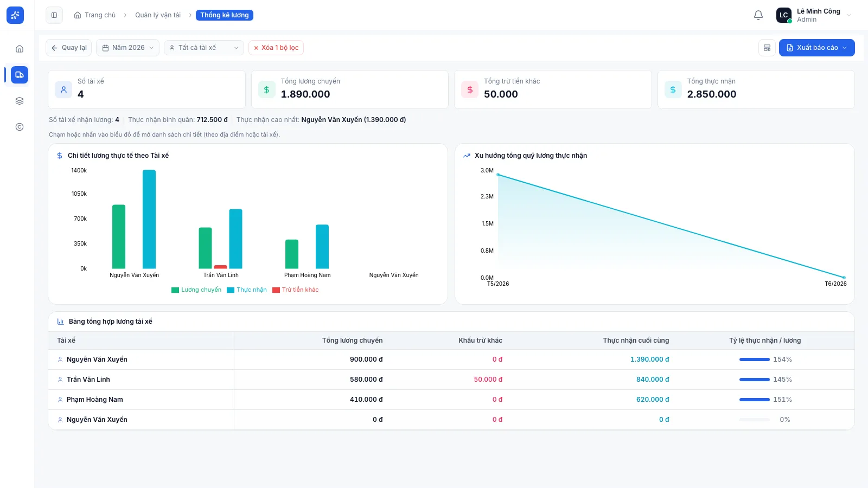
Task: Click the 145% progress bar for Trần Văn Linh
Action: [x=755, y=380]
